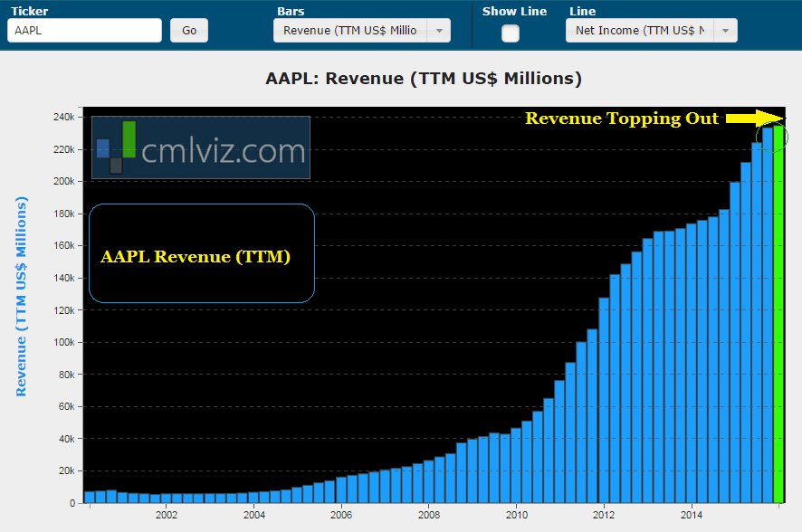
Task: Select the Bars Revenue (TTM US$ Millio combo box text
Action: tap(350, 31)
